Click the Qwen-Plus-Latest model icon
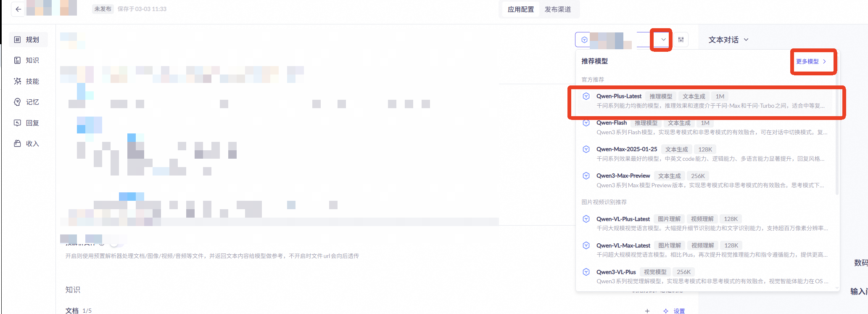Screen dimensions: 868x314 point(586,96)
